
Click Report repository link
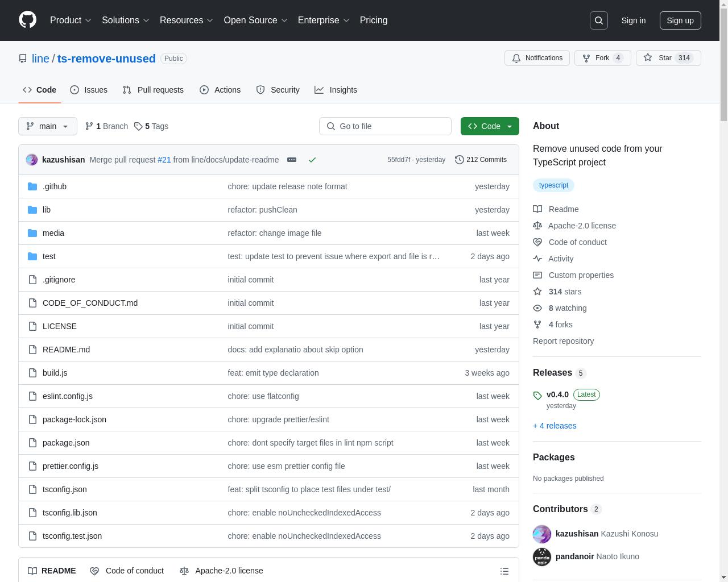(563, 341)
